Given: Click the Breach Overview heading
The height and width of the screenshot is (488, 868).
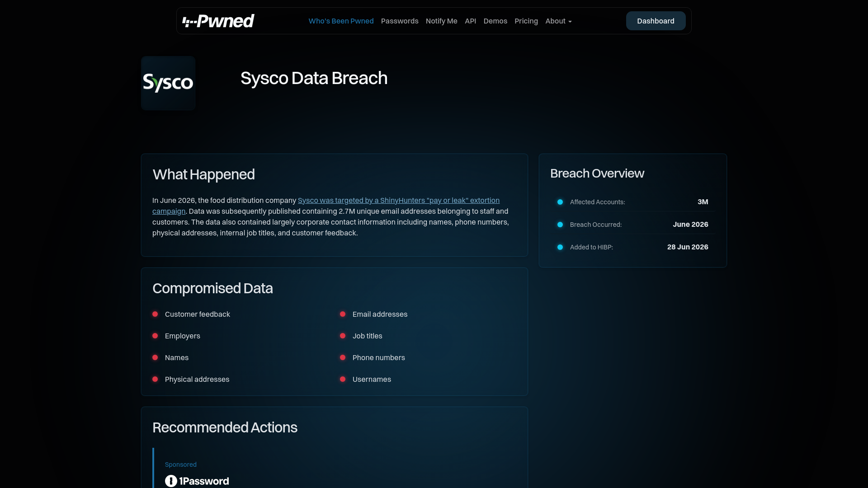Looking at the screenshot, I should click(597, 174).
